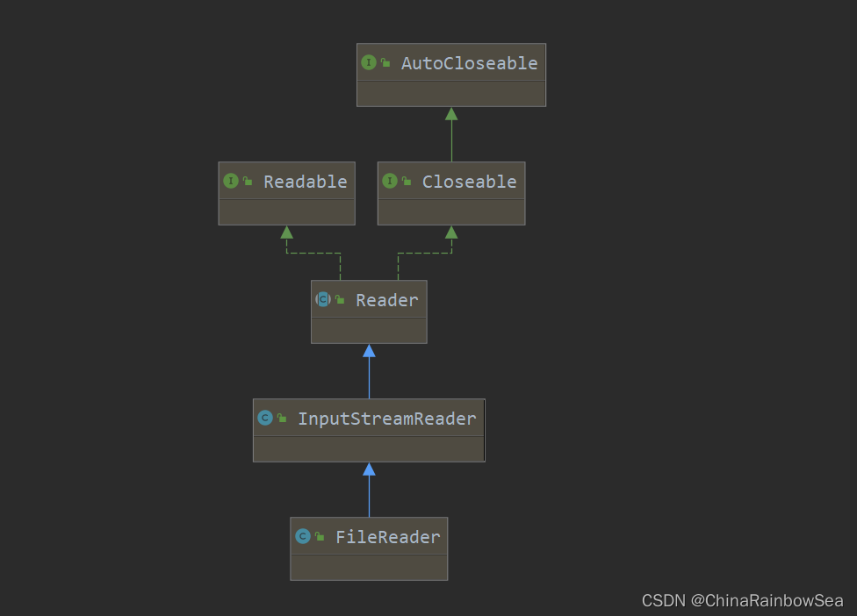The width and height of the screenshot is (857, 616).
Task: Click the Closeable interface icon
Action: pyautogui.click(x=390, y=182)
